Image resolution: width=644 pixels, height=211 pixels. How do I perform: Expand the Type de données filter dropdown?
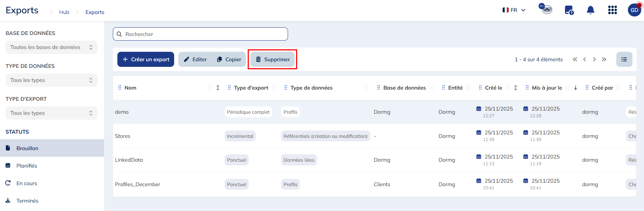pyautogui.click(x=51, y=80)
